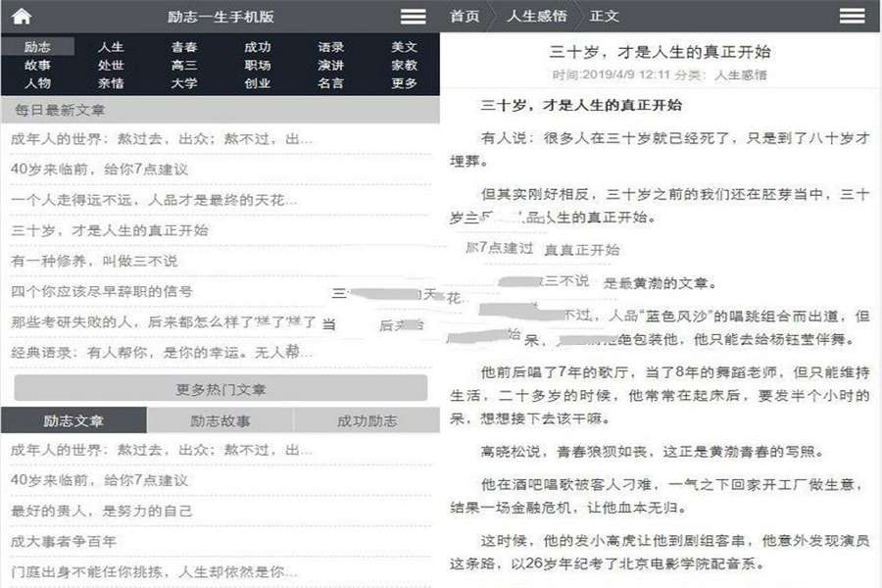Open 那些考研失败的人 article
Image resolution: width=882 pixels, height=588 pixels.
click(163, 321)
